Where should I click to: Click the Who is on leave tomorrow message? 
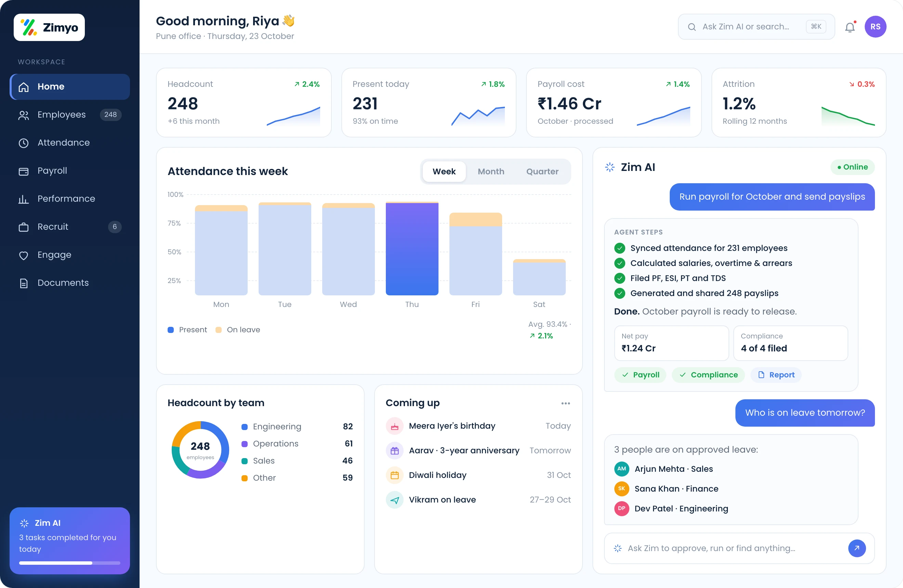point(805,413)
